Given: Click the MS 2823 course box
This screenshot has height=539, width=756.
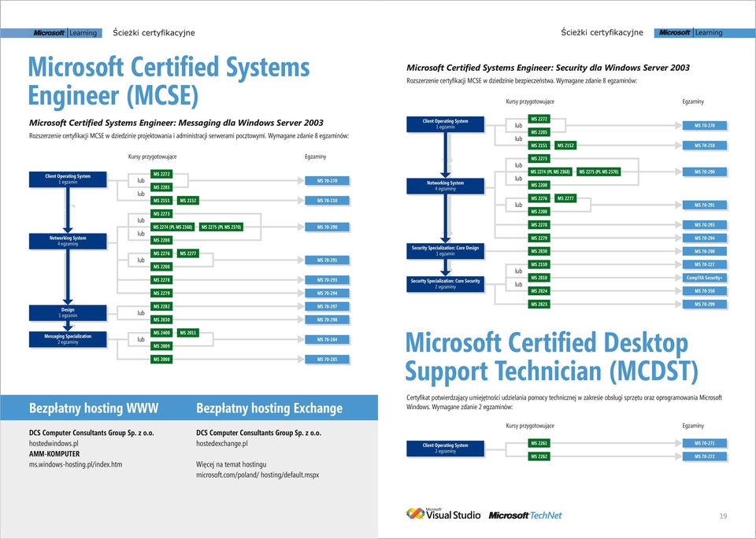Looking at the screenshot, I should pos(539,305).
